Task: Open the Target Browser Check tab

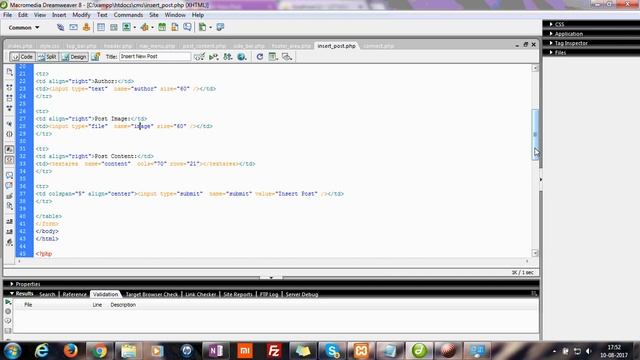Action: (x=152, y=294)
